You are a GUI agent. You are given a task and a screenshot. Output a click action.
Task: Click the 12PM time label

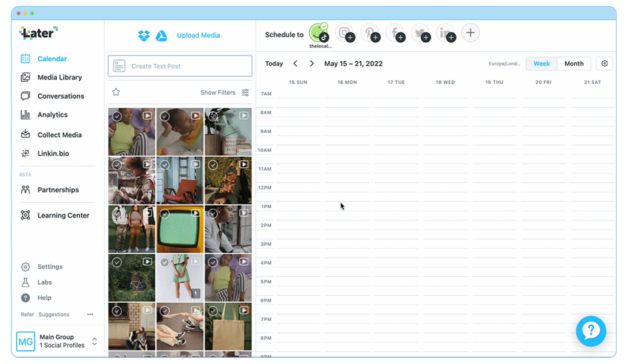(265, 187)
